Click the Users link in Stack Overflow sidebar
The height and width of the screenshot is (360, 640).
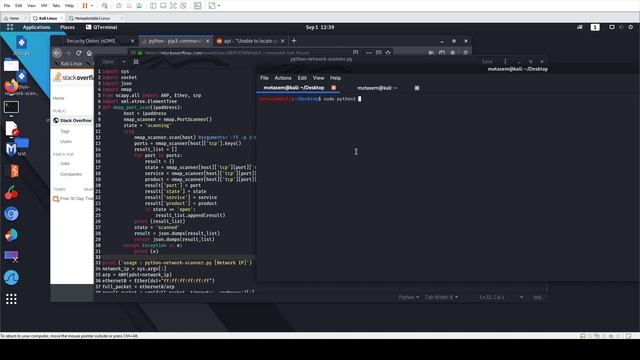point(66,141)
